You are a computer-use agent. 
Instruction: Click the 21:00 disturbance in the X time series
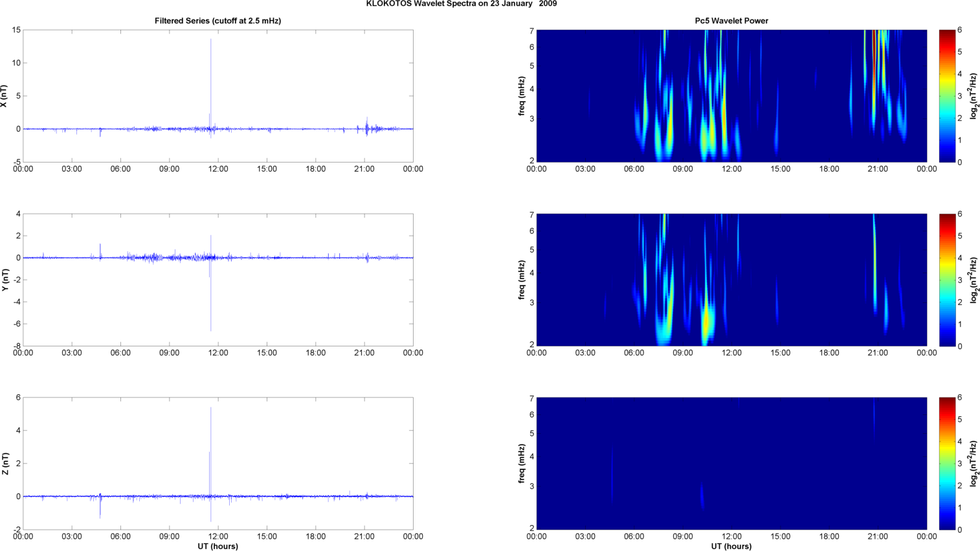(368, 127)
